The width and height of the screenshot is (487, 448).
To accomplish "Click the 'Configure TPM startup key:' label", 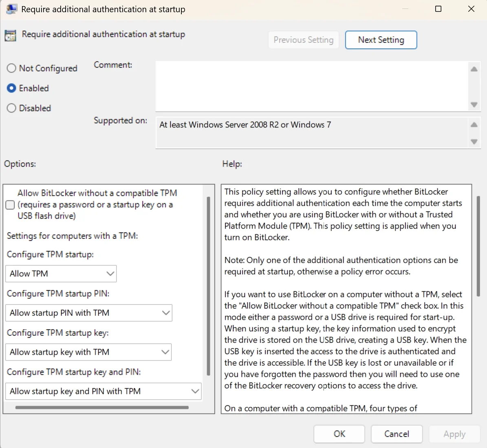I will [58, 333].
